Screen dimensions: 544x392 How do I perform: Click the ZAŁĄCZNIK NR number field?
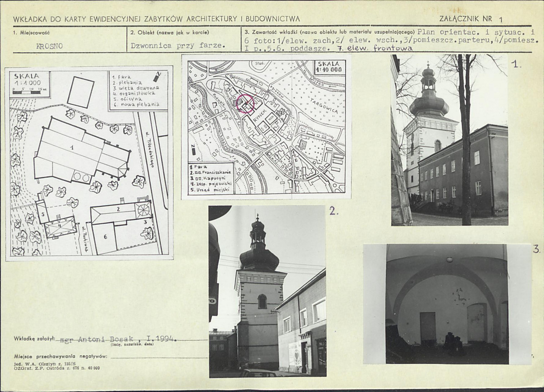point(500,20)
